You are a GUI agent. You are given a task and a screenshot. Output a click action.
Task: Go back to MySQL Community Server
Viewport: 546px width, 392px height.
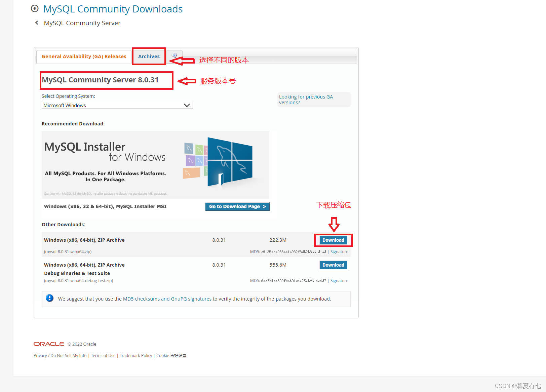point(82,23)
